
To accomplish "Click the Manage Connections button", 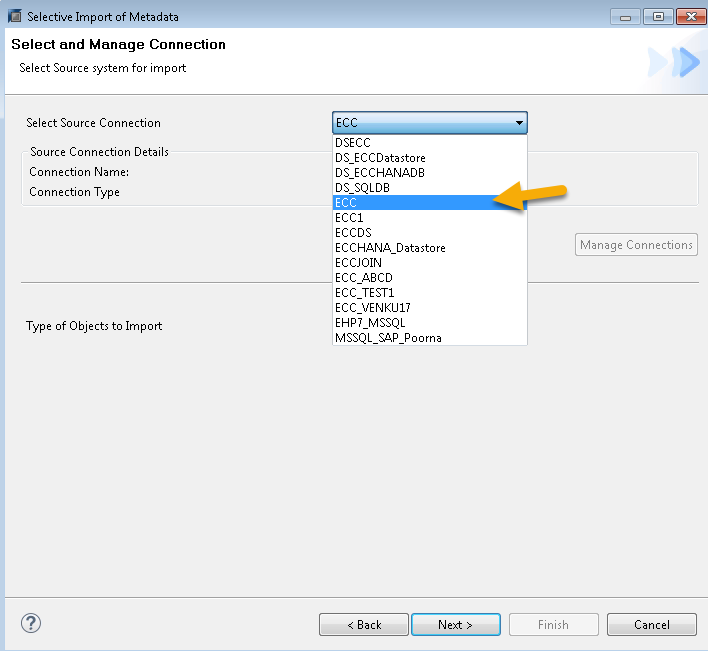I will pos(636,245).
